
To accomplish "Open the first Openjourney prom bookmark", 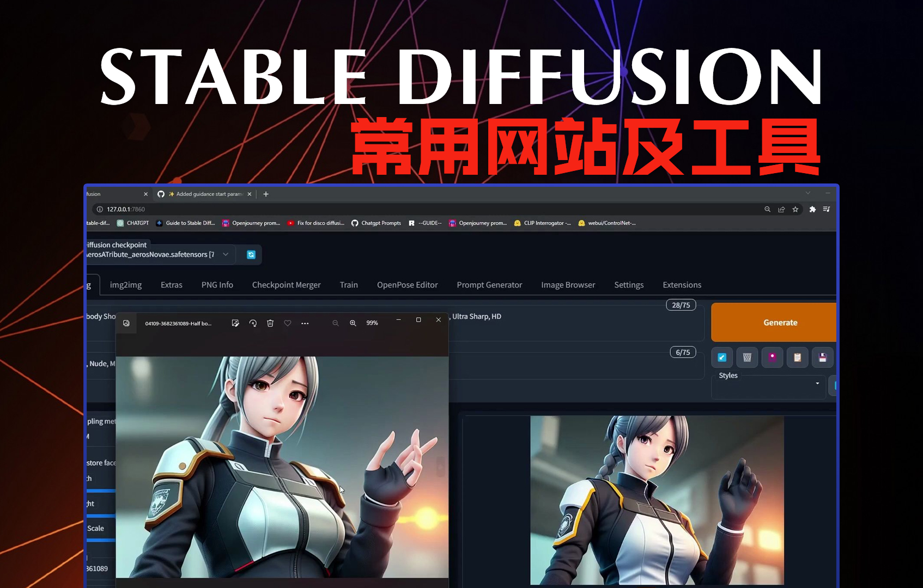I will (x=251, y=223).
